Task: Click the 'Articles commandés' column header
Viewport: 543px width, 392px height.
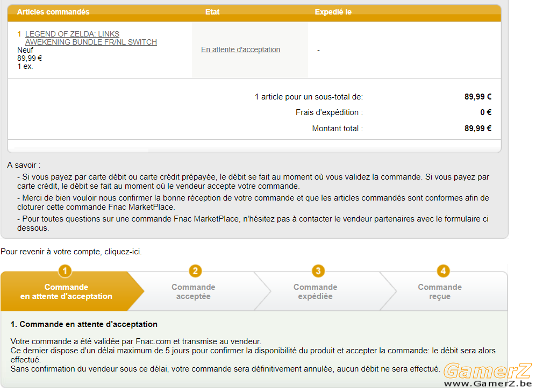Action: [x=53, y=12]
